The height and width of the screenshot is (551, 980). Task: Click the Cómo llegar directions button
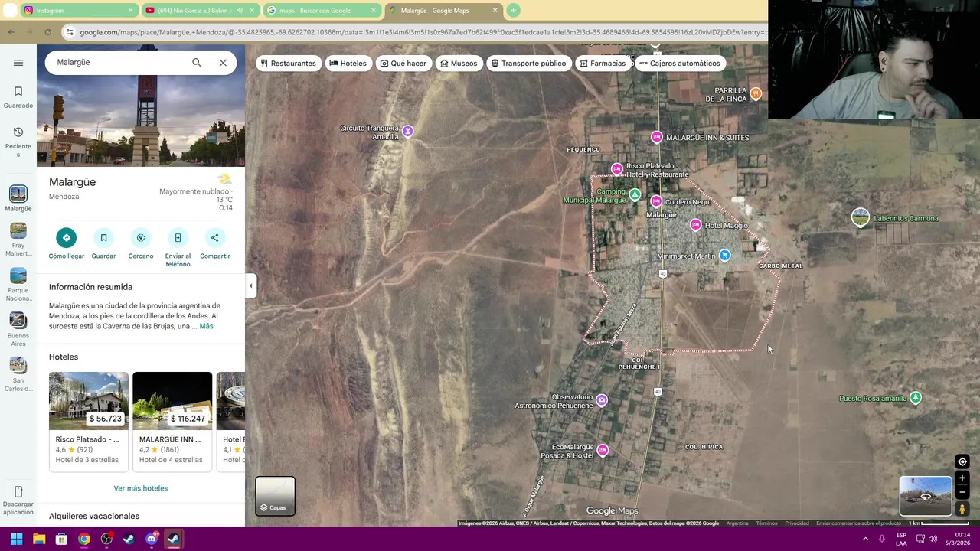(x=67, y=245)
